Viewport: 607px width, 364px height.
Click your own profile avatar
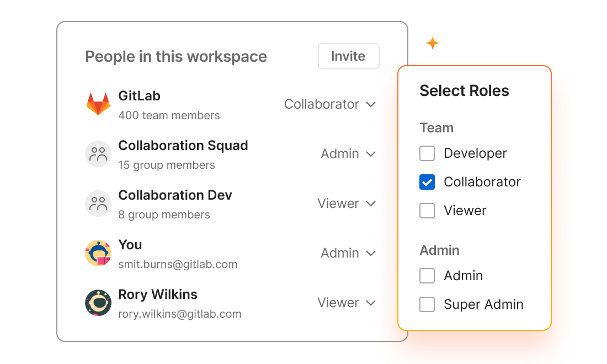(x=98, y=253)
